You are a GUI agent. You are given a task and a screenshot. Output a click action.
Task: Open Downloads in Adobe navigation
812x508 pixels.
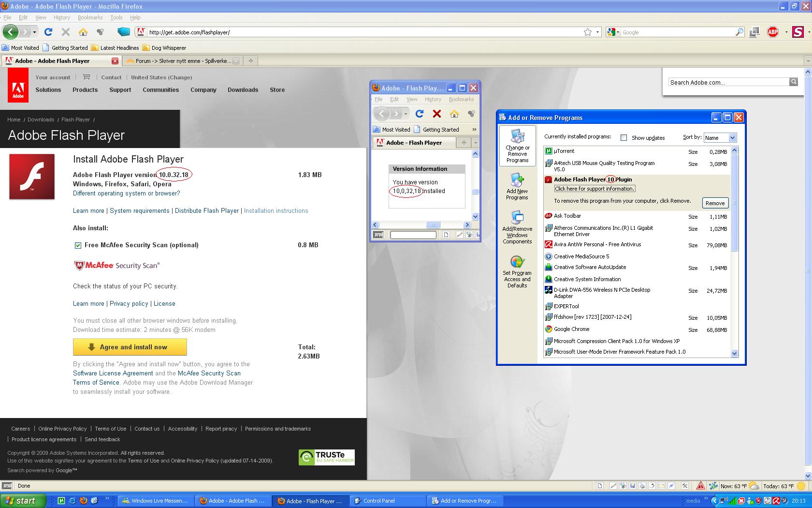(x=243, y=90)
